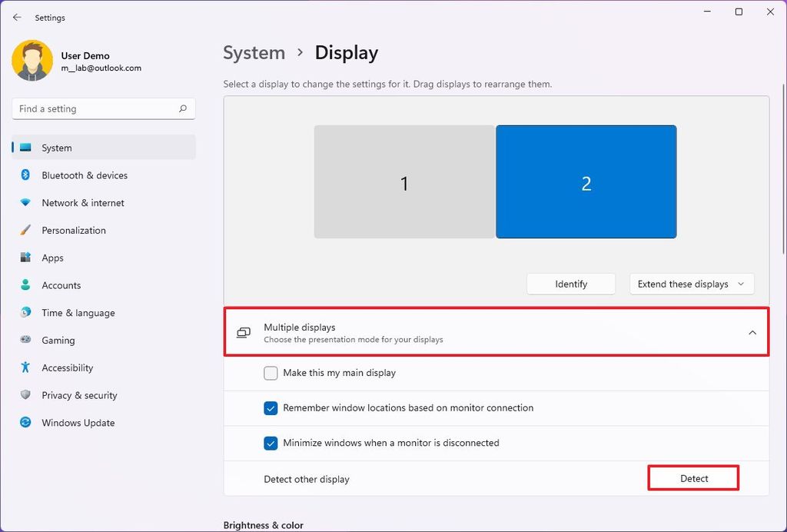Click the Detect button for other displays
The image size is (787, 532).
coord(692,477)
